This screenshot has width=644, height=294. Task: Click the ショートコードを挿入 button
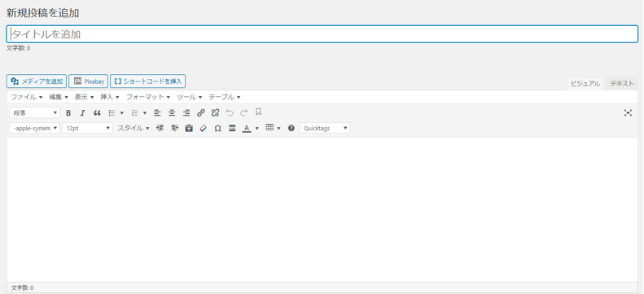pyautogui.click(x=148, y=81)
